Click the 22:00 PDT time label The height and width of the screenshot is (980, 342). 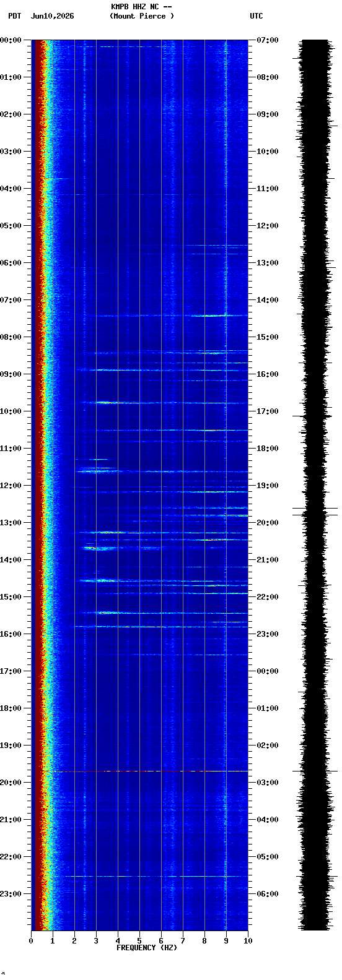(x=11, y=857)
